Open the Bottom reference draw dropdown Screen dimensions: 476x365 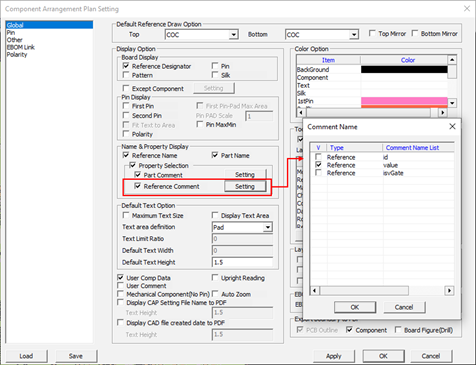pos(354,35)
